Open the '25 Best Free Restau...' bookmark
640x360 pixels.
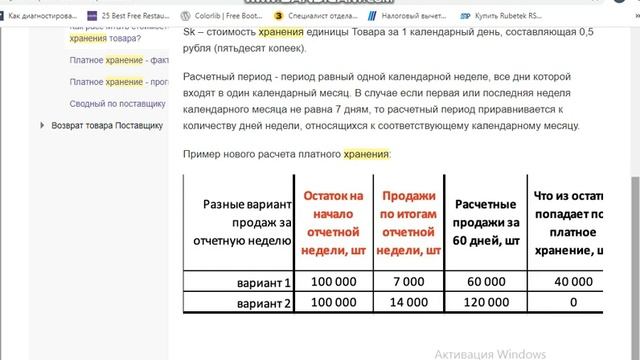129,16
